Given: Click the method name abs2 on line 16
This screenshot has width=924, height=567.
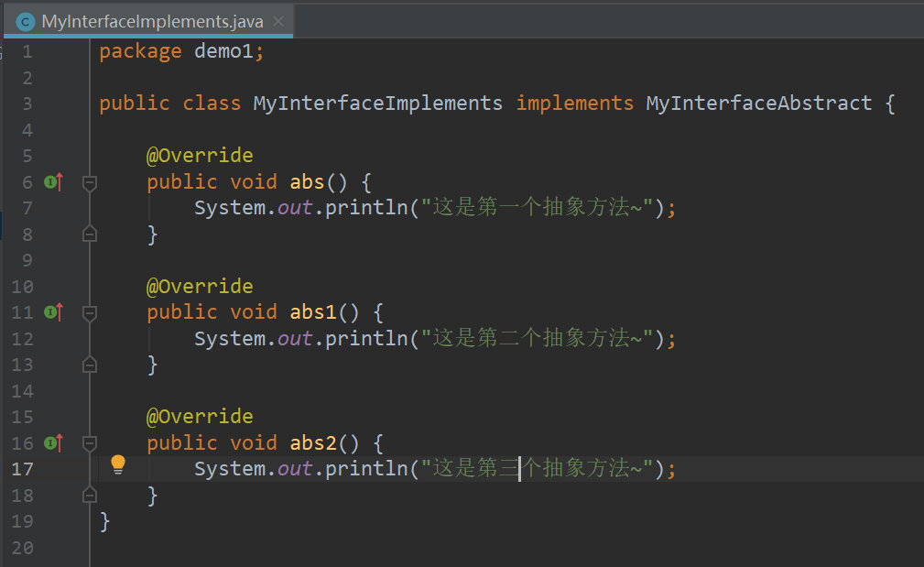Looking at the screenshot, I should click(313, 442).
